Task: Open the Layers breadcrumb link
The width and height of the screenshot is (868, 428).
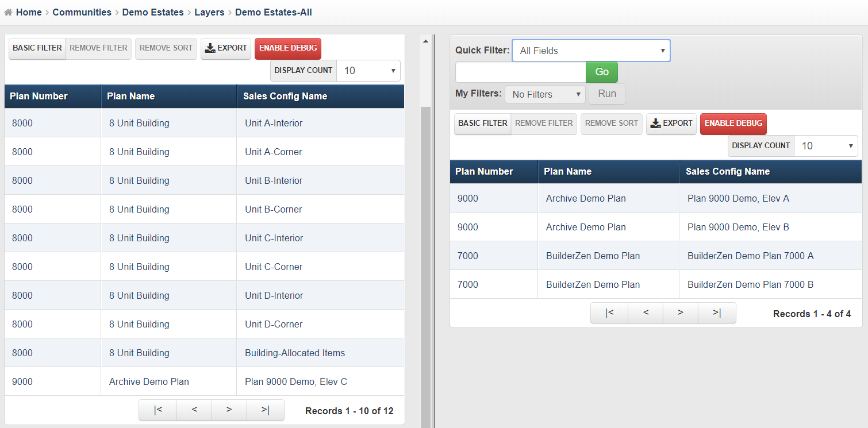Action: tap(209, 12)
